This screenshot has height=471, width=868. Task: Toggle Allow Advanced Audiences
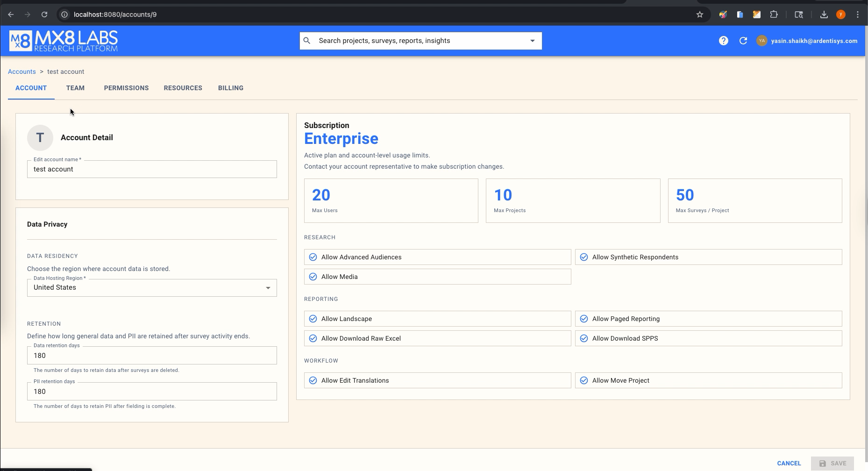pyautogui.click(x=313, y=257)
